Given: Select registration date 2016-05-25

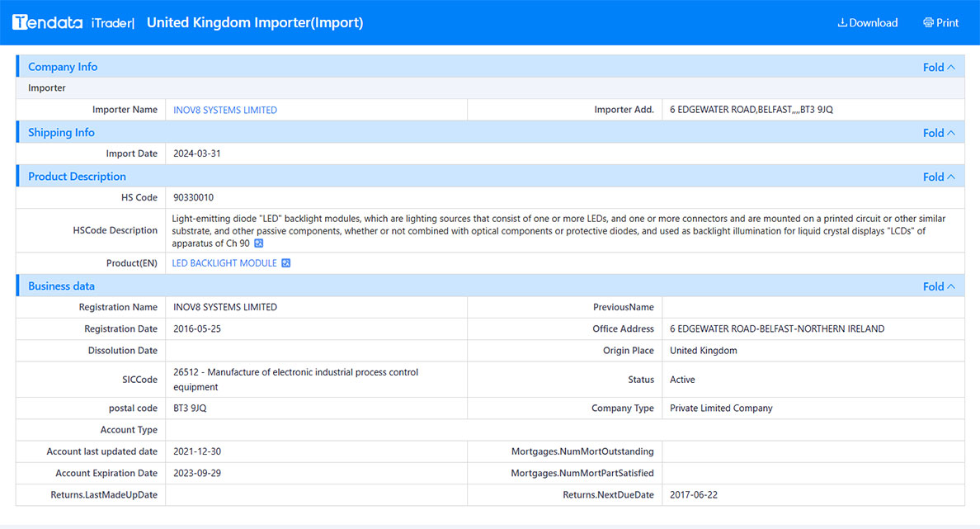Looking at the screenshot, I should [197, 329].
